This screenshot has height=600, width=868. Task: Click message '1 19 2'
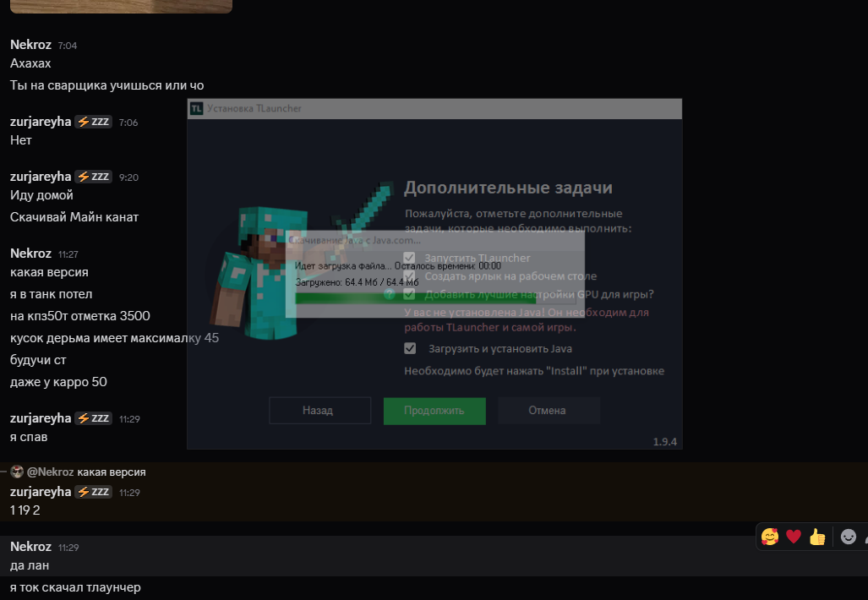25,510
